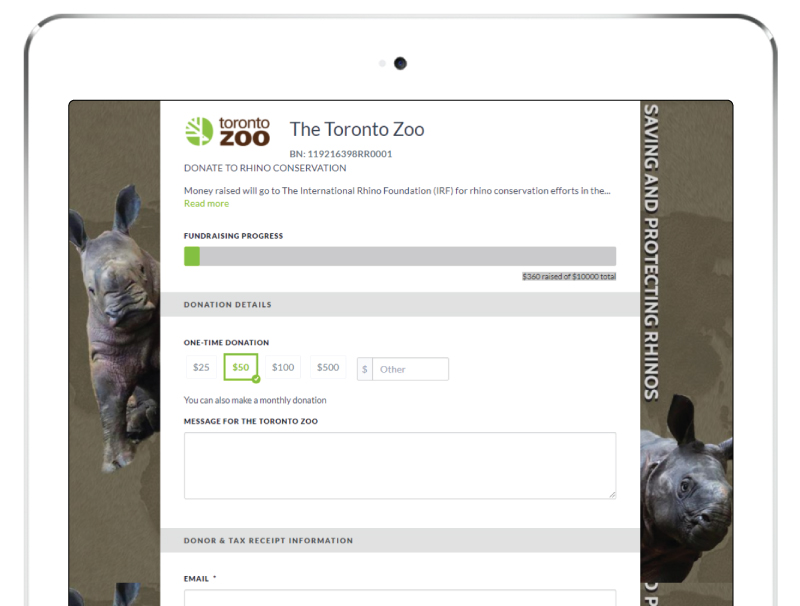Select the $25 donation amount
This screenshot has height=606, width=800.
pyautogui.click(x=201, y=368)
